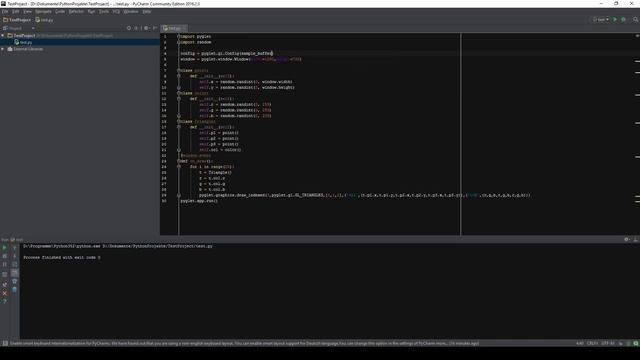Fold the class Triangle code block
The height and width of the screenshot is (360, 640).
179,121
